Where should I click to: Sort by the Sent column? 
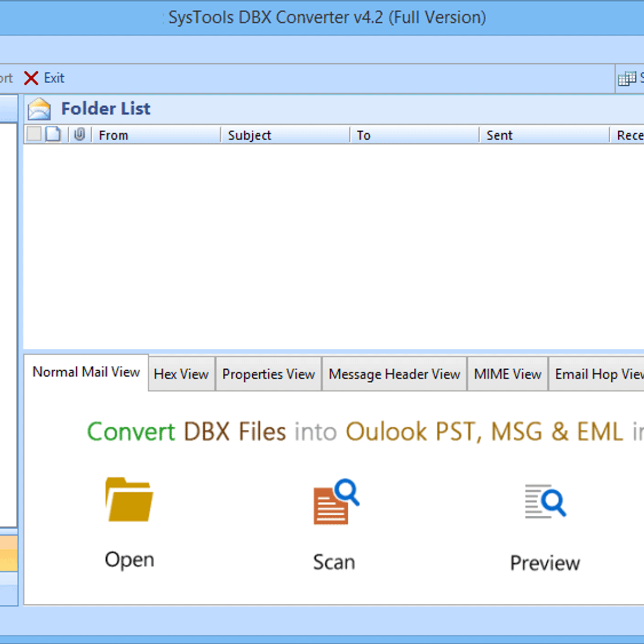pos(544,135)
